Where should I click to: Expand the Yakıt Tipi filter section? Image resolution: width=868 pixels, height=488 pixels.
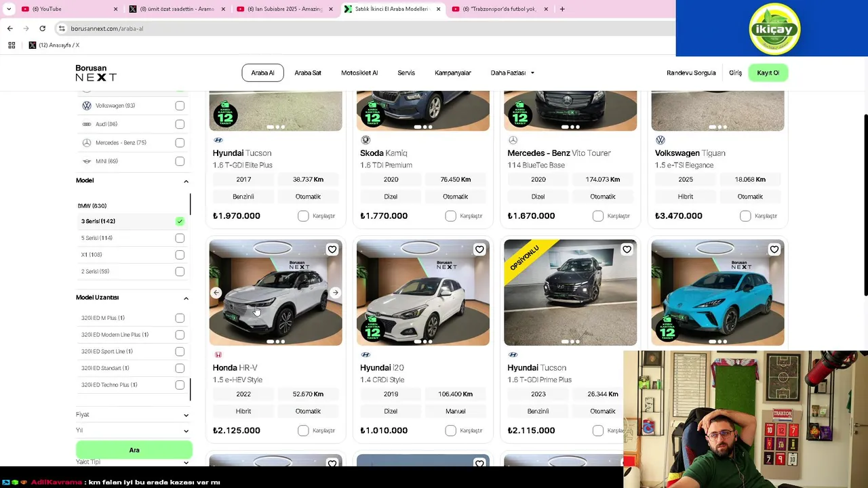pos(186,462)
